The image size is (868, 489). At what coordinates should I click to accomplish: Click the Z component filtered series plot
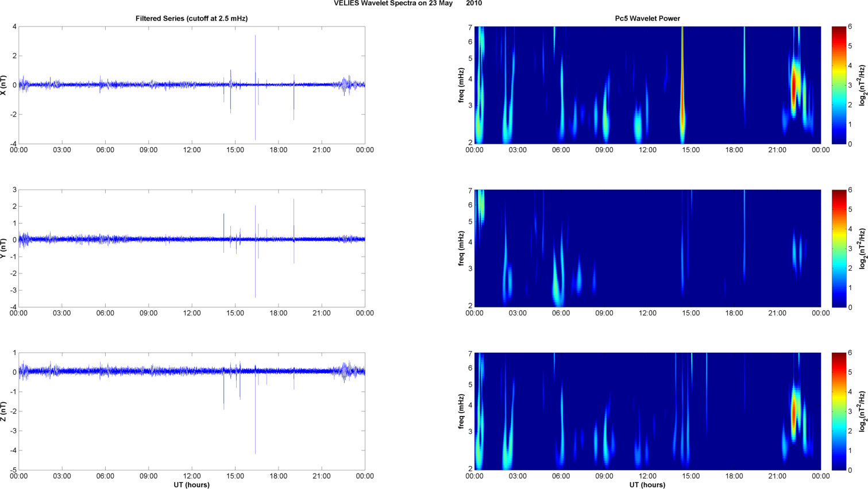coord(192,411)
